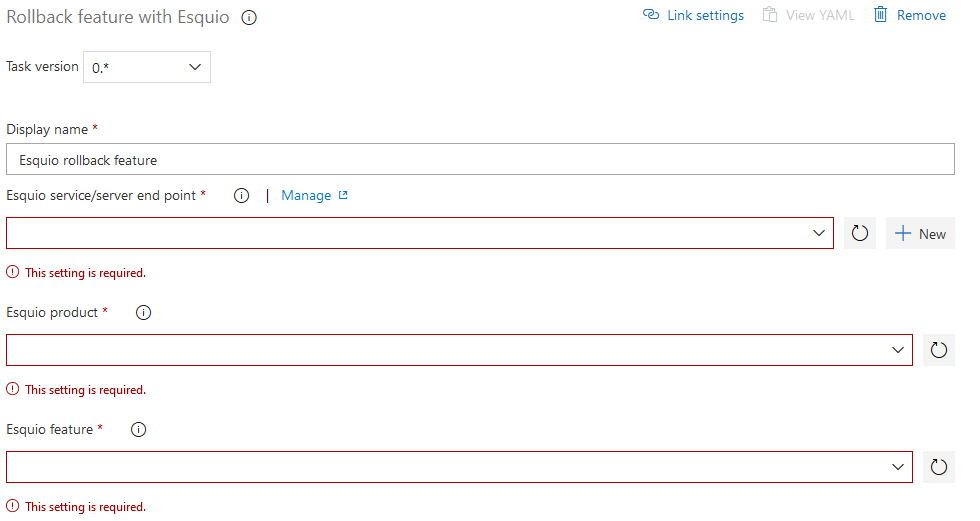The height and width of the screenshot is (521, 980).
Task: Expand the Esquio service end point dropdown
Action: (x=420, y=233)
